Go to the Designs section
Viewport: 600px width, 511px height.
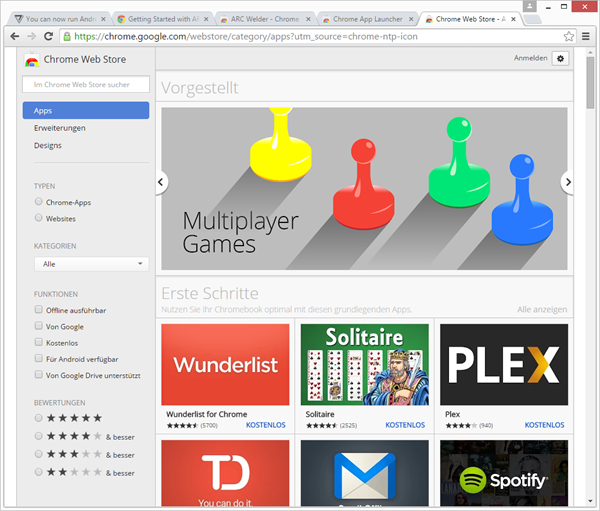click(x=48, y=145)
